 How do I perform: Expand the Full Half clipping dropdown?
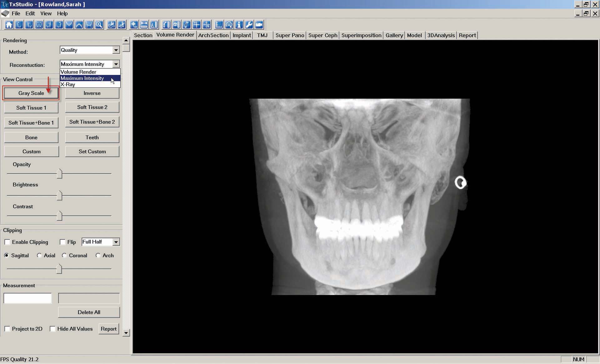(x=116, y=242)
